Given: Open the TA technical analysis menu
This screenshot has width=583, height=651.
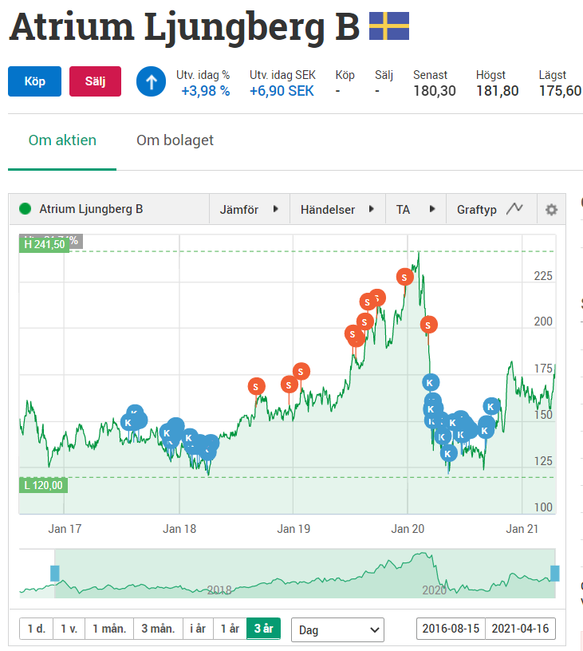Looking at the screenshot, I should (416, 209).
